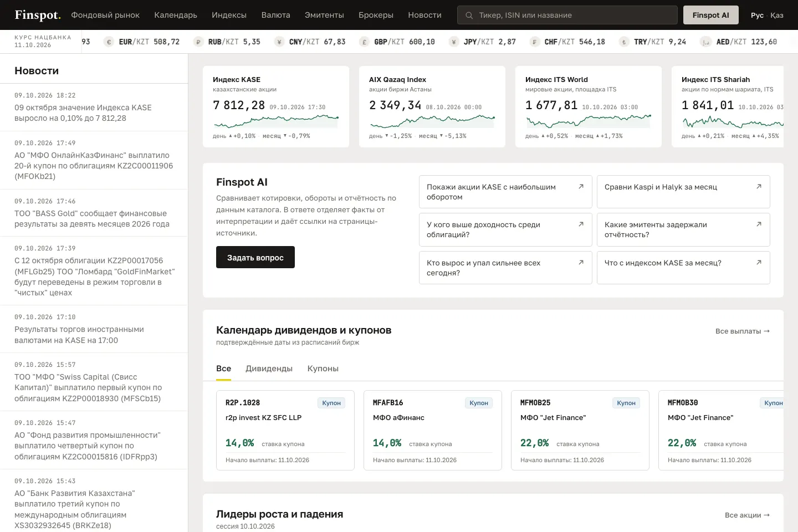The image size is (798, 532).
Task: Switch language to Қаз
Action: (x=777, y=15)
